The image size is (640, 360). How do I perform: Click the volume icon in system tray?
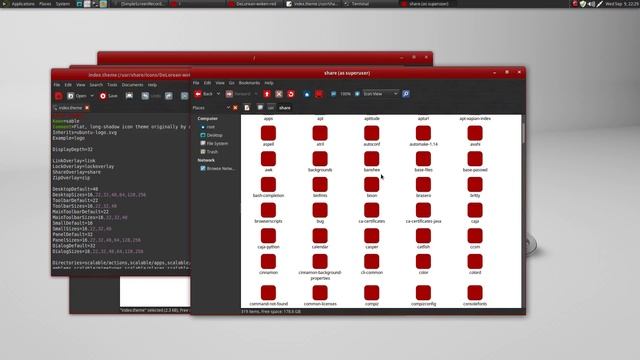tap(591, 4)
